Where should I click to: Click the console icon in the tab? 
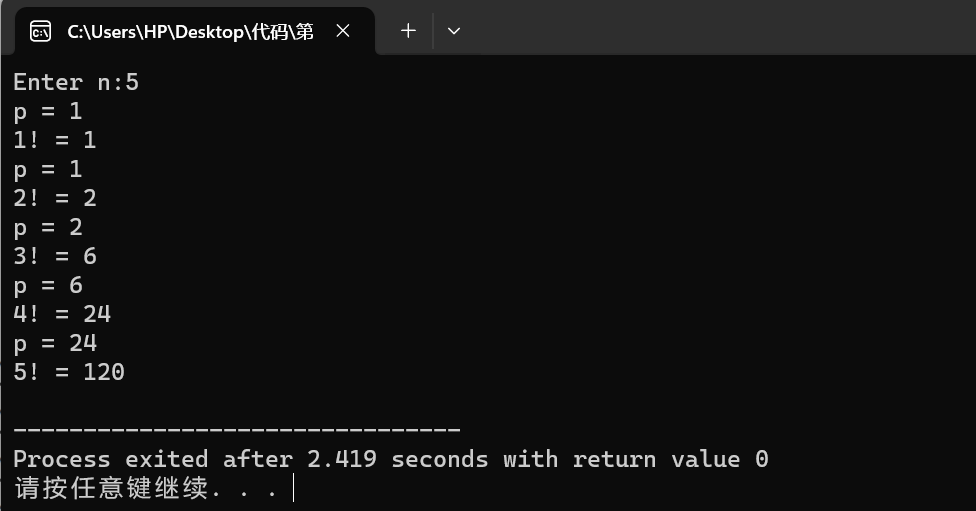click(40, 31)
